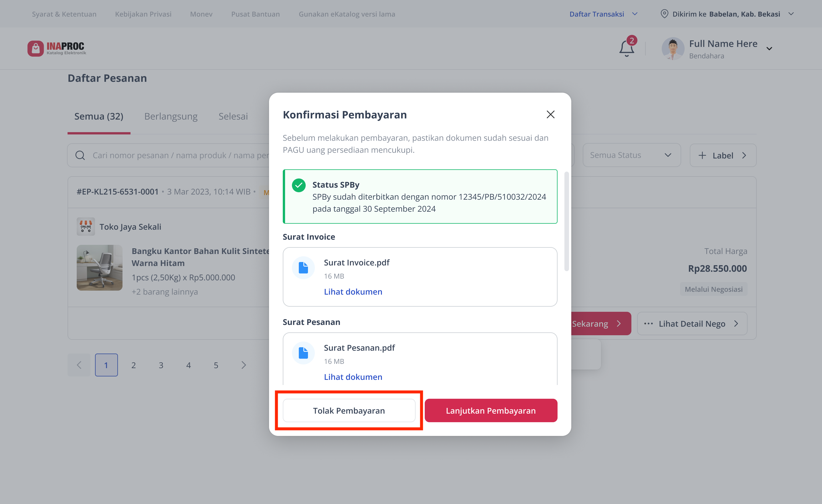This screenshot has height=504, width=822.
Task: Switch to the Berlangsung tab
Action: [x=171, y=116]
